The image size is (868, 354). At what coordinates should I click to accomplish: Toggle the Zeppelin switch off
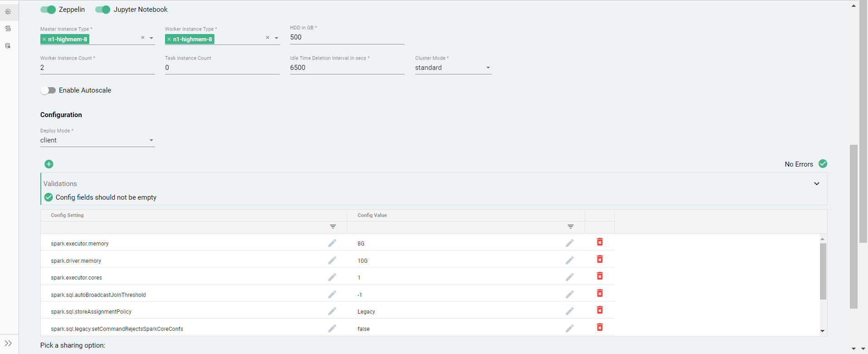tap(48, 10)
